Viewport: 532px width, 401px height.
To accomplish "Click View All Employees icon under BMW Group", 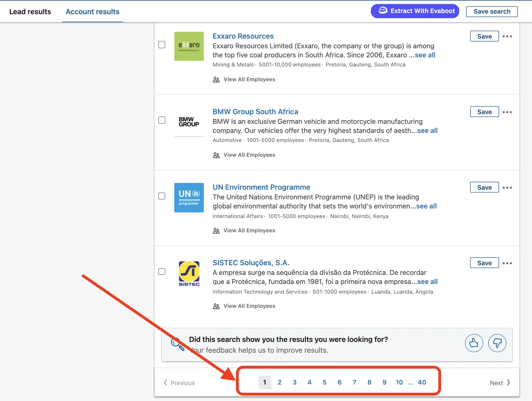I will click(x=216, y=155).
